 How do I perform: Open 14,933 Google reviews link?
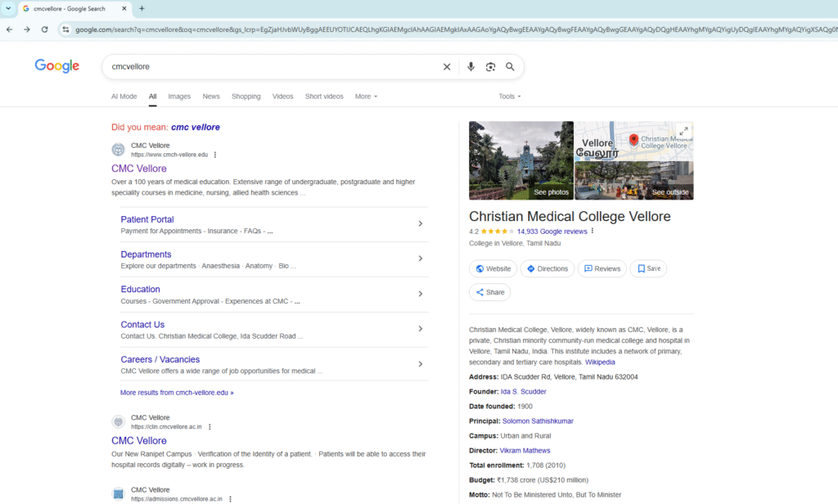coord(552,232)
